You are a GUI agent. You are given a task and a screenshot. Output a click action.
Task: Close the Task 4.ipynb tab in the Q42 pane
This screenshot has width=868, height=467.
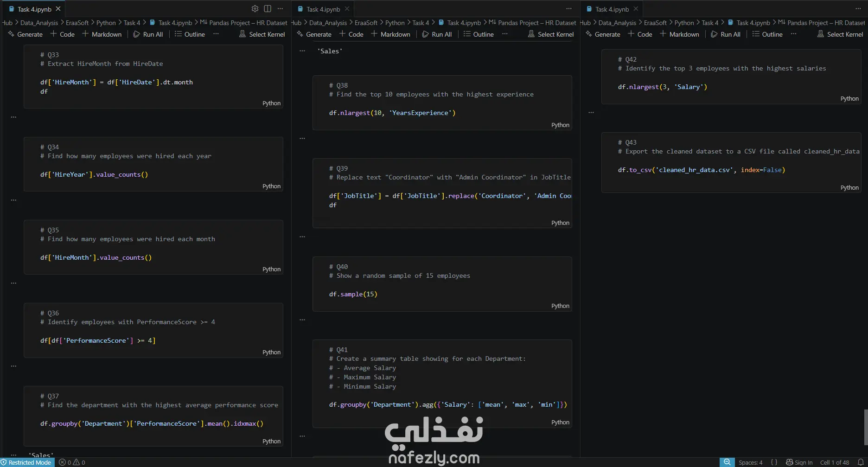[x=636, y=9]
